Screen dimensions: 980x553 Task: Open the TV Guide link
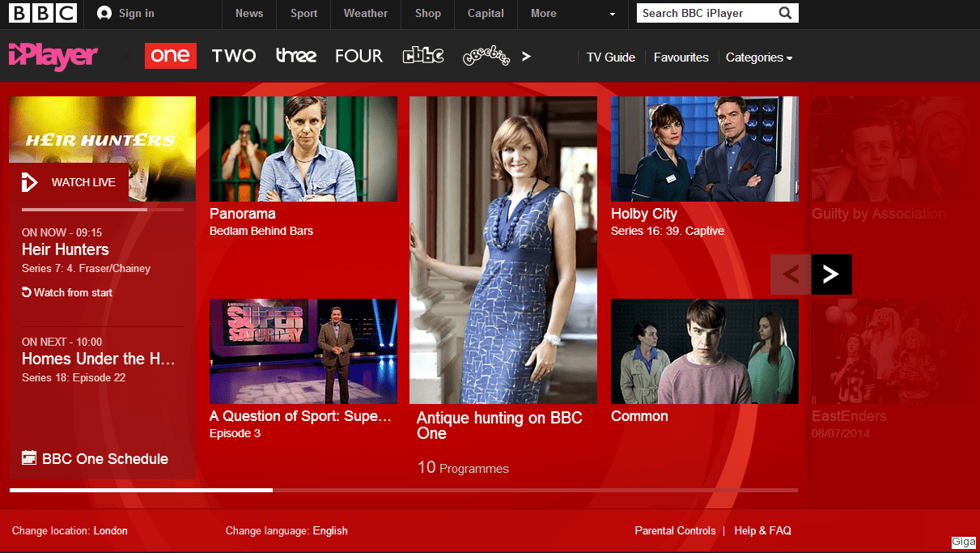pyautogui.click(x=611, y=57)
